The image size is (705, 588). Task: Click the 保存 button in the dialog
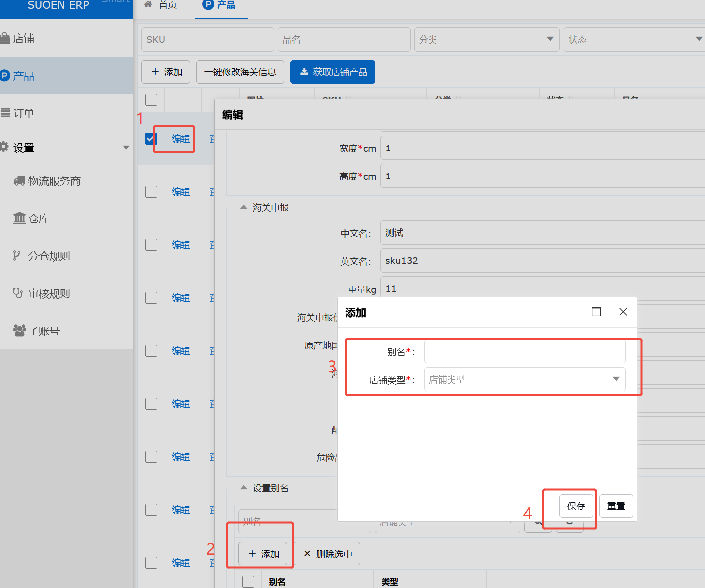pos(576,506)
